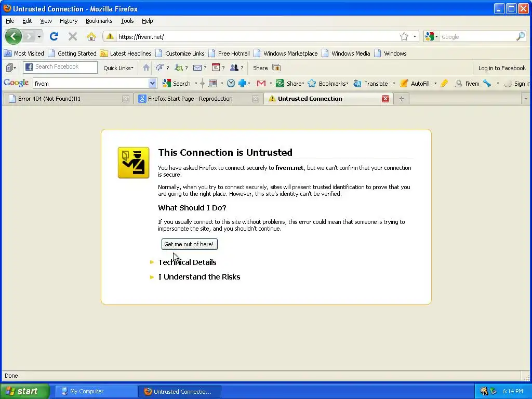Click the yellow highlighter icon

coord(444,83)
